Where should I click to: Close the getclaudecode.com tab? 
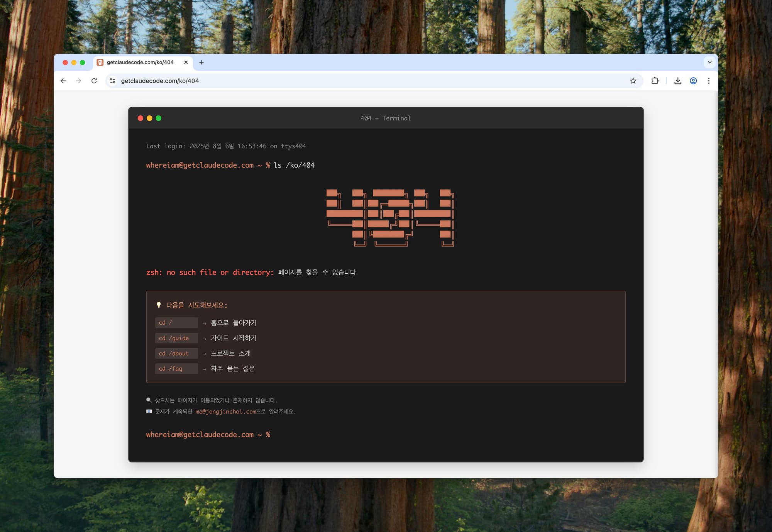click(x=186, y=62)
